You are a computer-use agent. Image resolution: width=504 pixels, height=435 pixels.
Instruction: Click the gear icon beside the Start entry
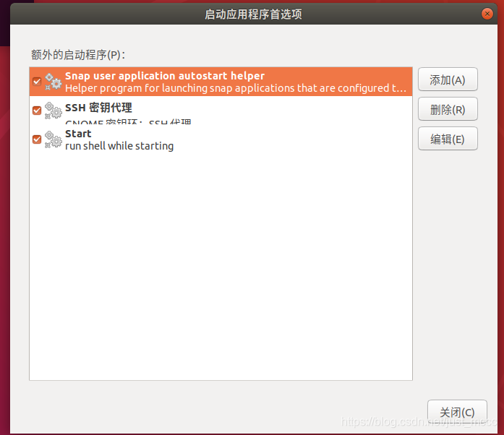click(x=53, y=139)
